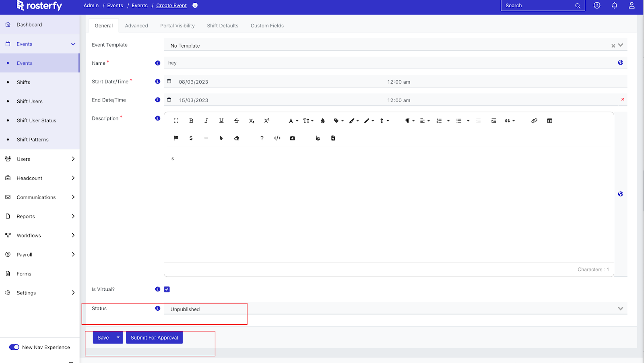The width and height of the screenshot is (644, 363).
Task: Click the globe translate icon beside the Name field
Action: 621,62
